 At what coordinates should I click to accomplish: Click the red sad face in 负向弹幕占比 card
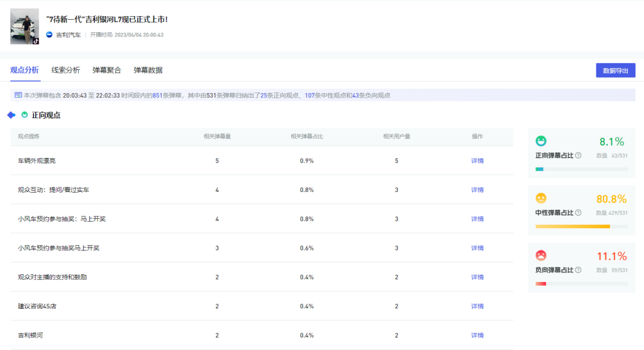tap(541, 256)
